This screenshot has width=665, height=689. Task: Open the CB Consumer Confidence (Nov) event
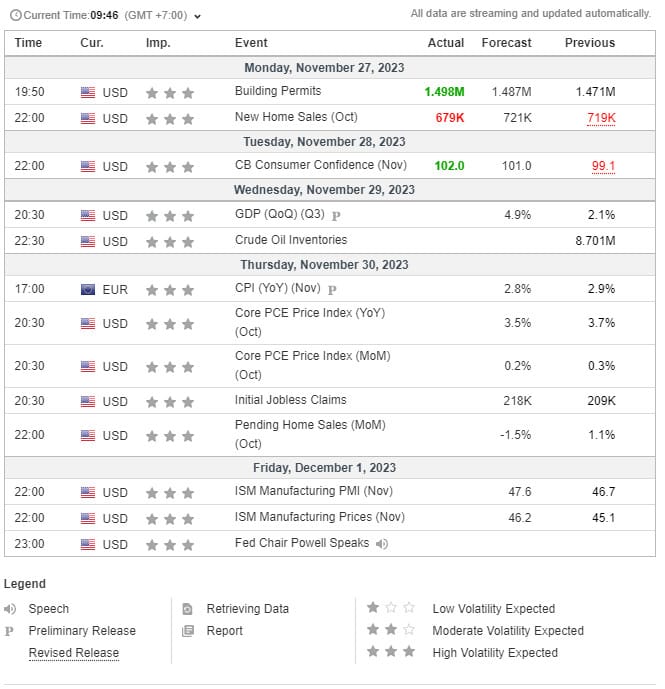(304, 165)
